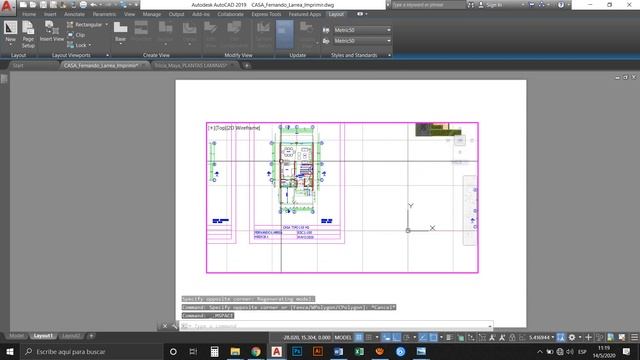
Task: Switch to the Layout2 tab
Action: [x=71, y=336]
